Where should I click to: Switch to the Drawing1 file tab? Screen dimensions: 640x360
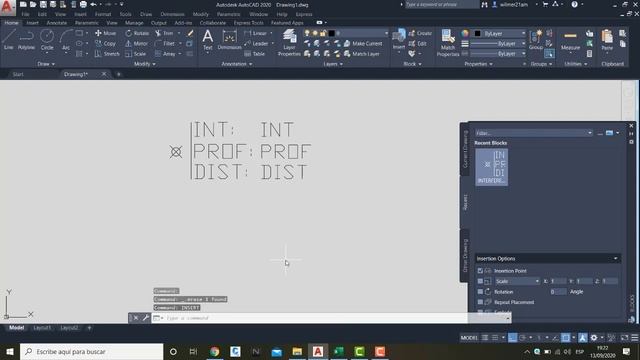[76, 74]
